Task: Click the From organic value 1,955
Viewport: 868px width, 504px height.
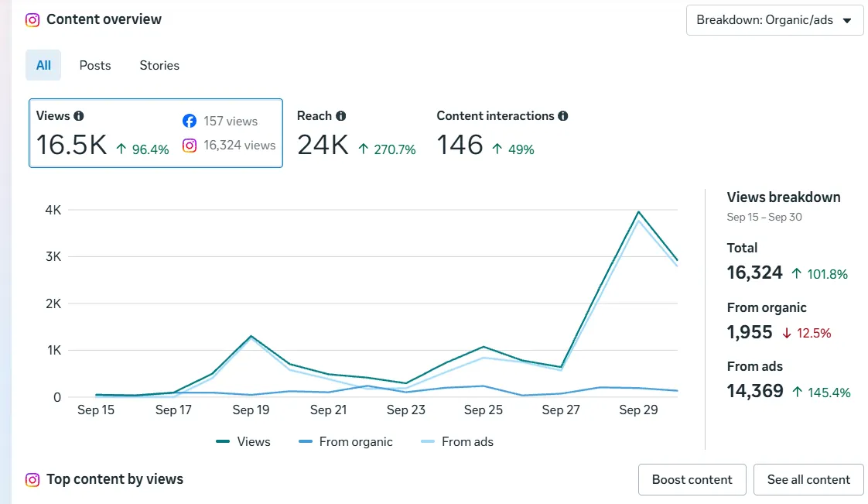Action: click(x=749, y=332)
